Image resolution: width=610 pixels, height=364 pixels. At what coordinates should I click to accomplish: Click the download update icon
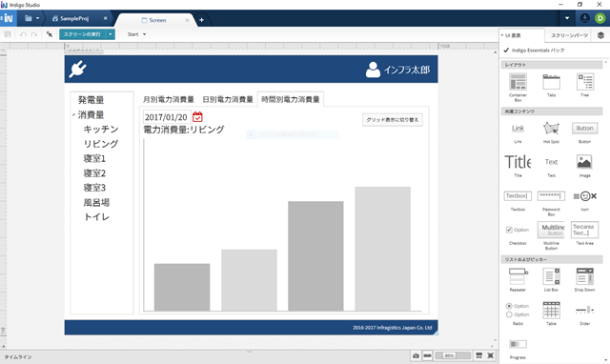(x=584, y=18)
